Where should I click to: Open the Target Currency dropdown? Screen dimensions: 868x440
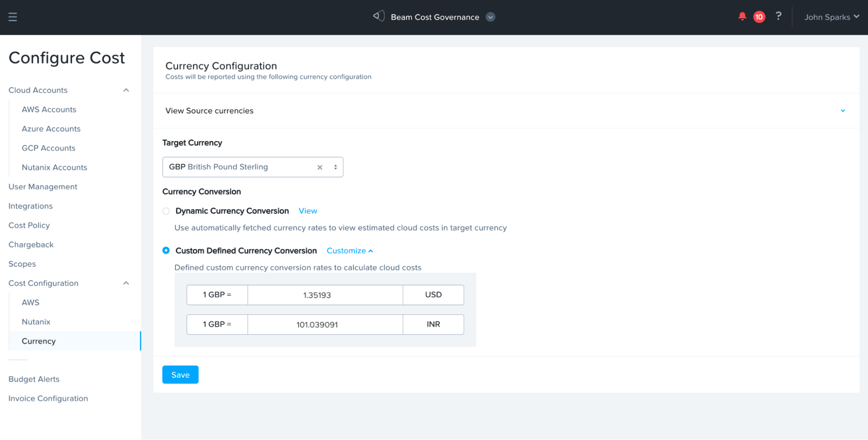335,167
